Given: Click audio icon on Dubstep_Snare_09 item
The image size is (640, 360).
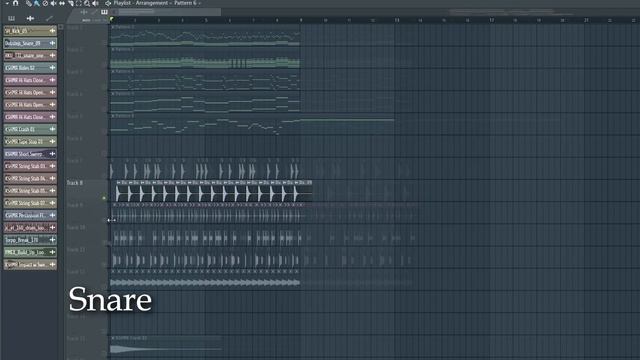Looking at the screenshot, I should [52, 43].
